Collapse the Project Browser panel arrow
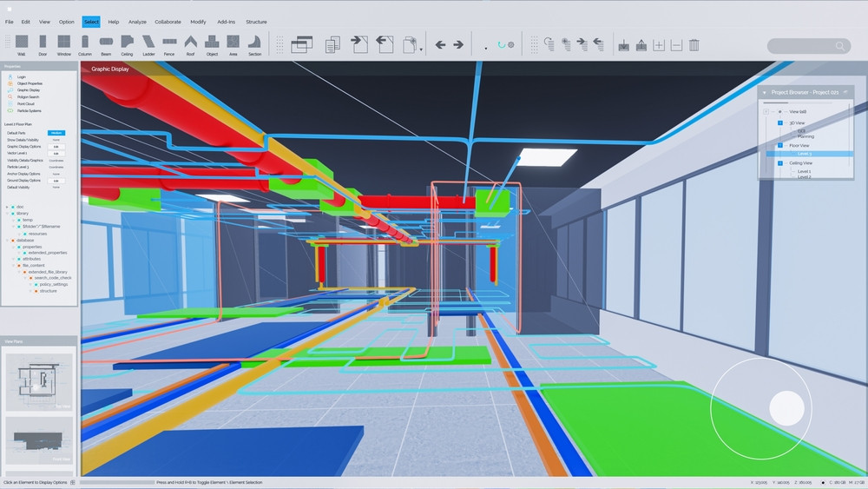This screenshot has height=489, width=868. (764, 92)
